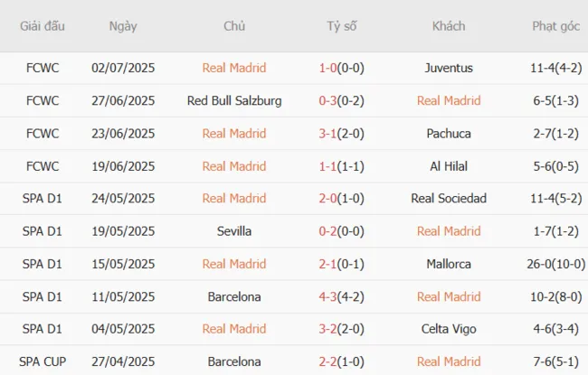Image resolution: width=588 pixels, height=375 pixels.
Task: Open the Celta Vigo team link
Action: (x=449, y=329)
